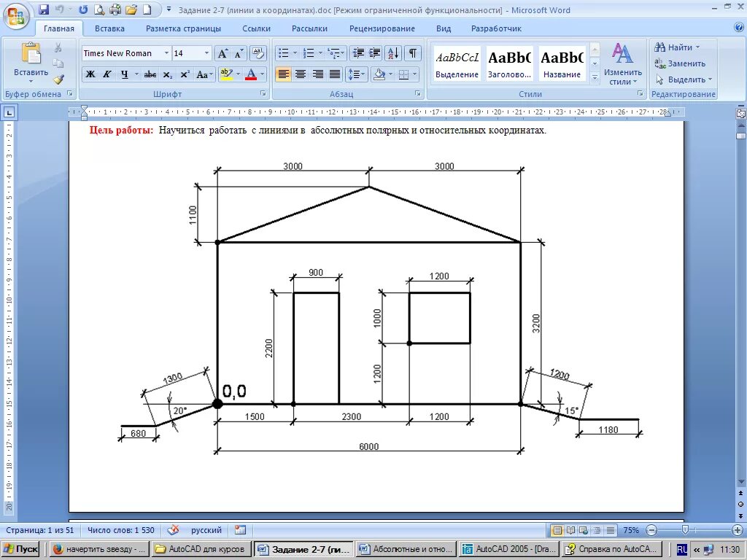747x560 pixels.
Task: Toggle Italic (К) formatting
Action: [x=107, y=74]
